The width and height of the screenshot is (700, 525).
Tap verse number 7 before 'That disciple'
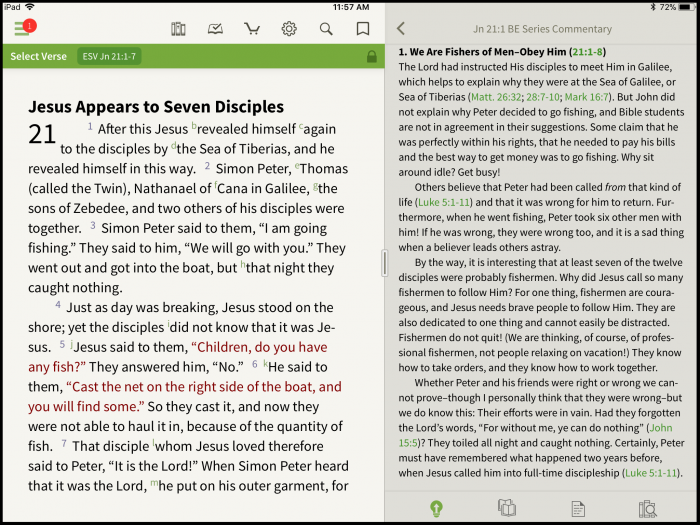[x=64, y=444]
